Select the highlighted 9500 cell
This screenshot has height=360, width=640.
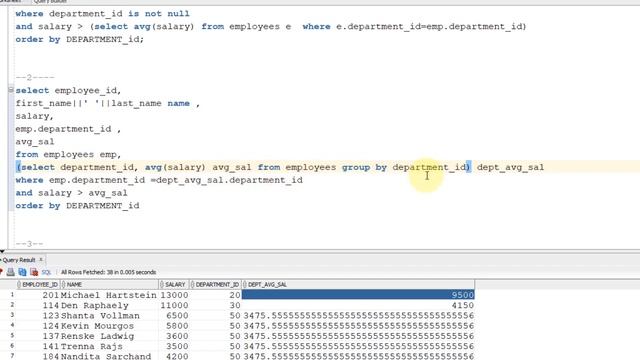358,295
